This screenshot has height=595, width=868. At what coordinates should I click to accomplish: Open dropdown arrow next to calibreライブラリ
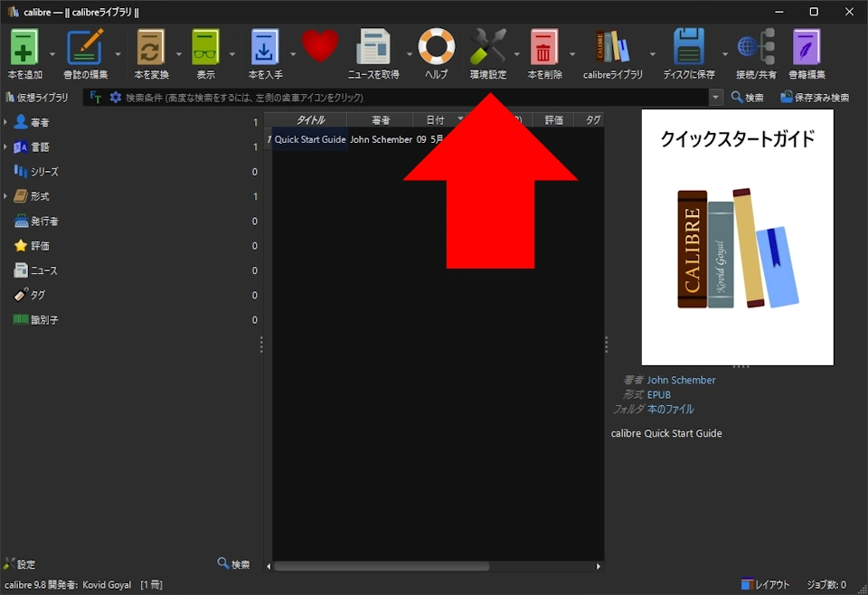[x=652, y=54]
